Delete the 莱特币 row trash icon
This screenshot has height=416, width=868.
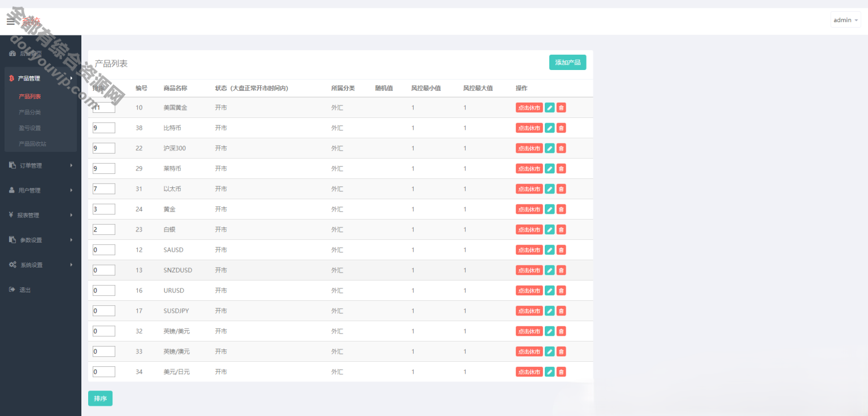(561, 169)
